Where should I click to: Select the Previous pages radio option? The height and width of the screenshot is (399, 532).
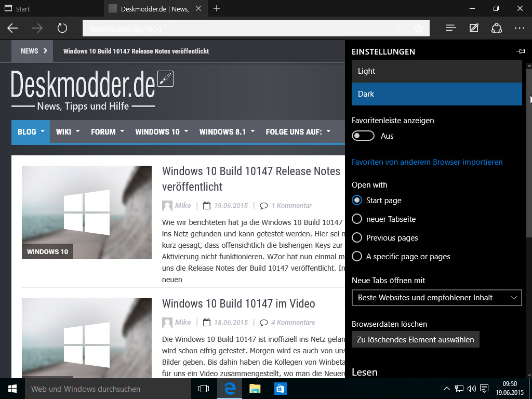(x=357, y=237)
